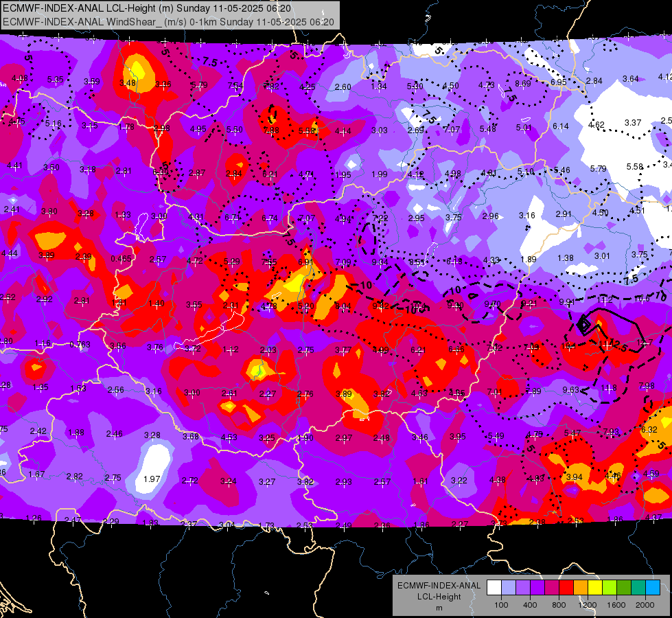Viewport: 672px width, 618px height.
Task: Click the shear value 7.55
Action: pyautogui.click(x=269, y=262)
